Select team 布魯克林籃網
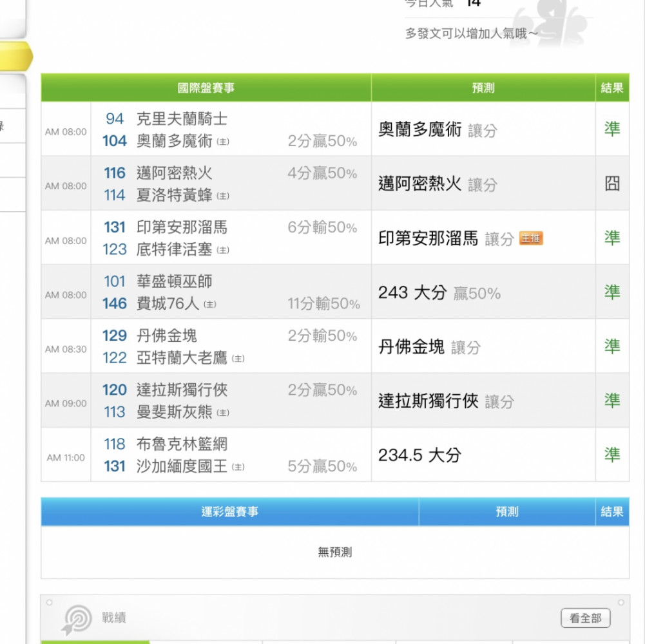 [182, 444]
